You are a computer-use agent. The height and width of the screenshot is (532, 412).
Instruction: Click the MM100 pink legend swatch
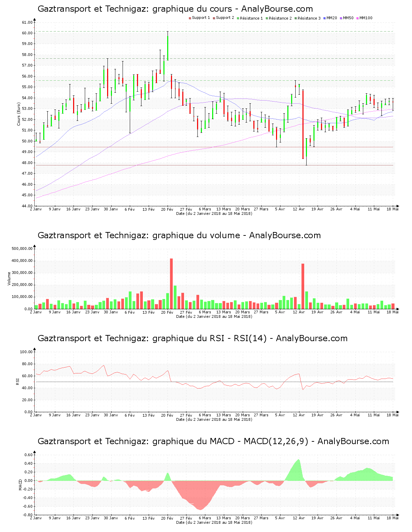(357, 18)
